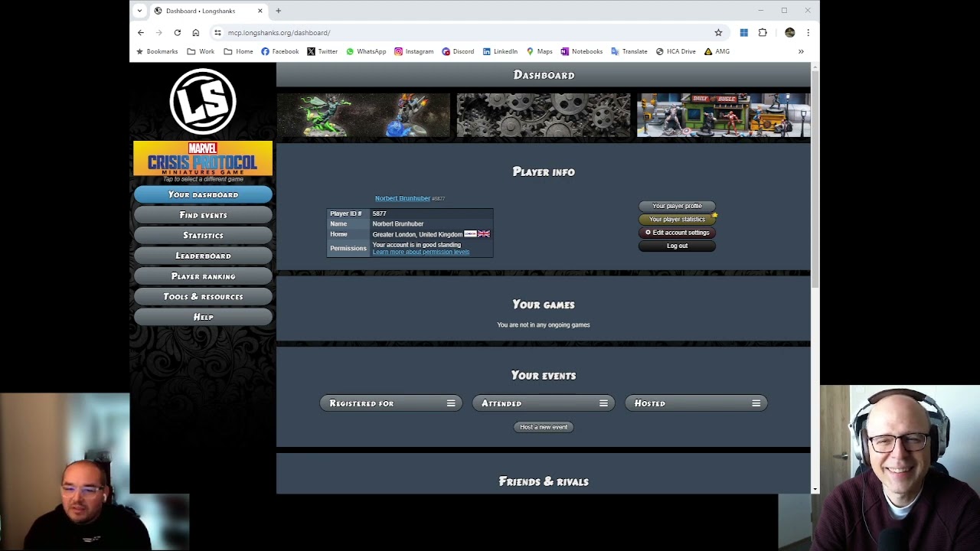Select the Dashboard • Longshanks browser tab
Image resolution: width=980 pixels, height=551 pixels.
pyautogui.click(x=208, y=11)
